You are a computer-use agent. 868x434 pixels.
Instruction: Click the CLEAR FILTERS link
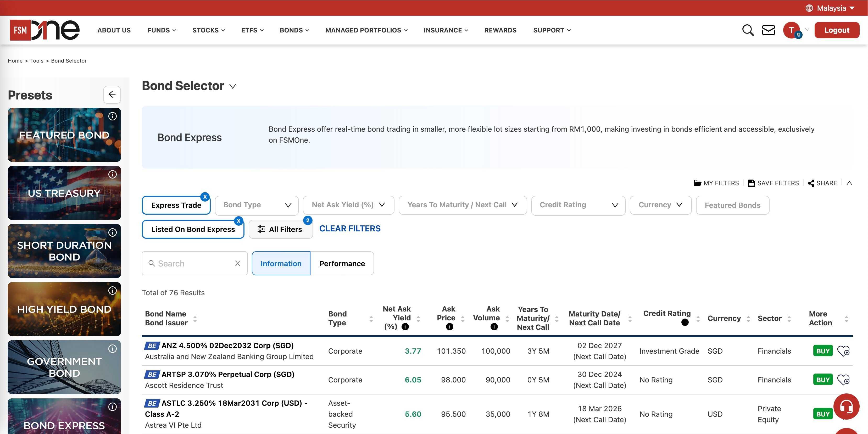point(349,229)
